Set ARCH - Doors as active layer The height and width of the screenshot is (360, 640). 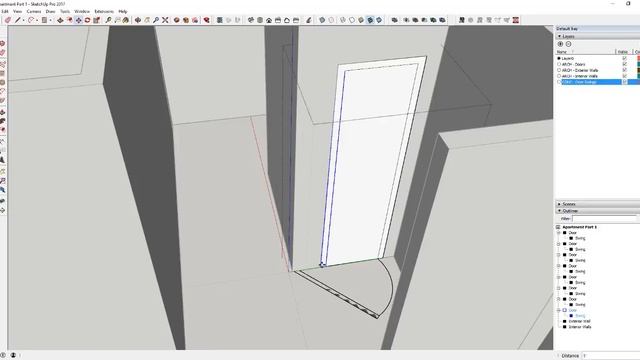click(559, 64)
